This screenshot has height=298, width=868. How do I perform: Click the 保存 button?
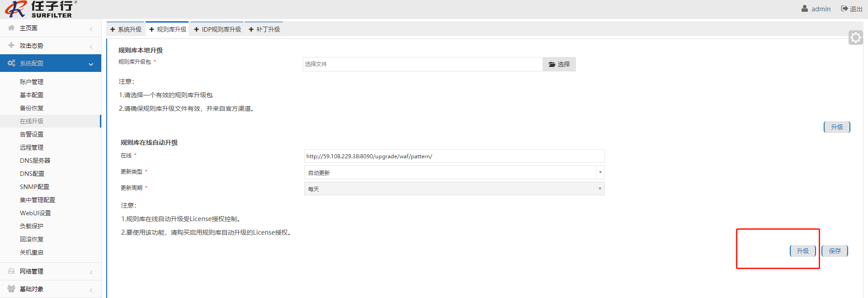[835, 251]
